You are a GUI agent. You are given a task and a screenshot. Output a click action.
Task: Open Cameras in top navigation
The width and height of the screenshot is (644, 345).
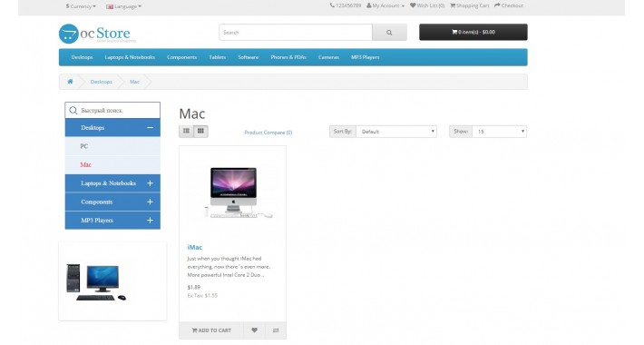(328, 57)
